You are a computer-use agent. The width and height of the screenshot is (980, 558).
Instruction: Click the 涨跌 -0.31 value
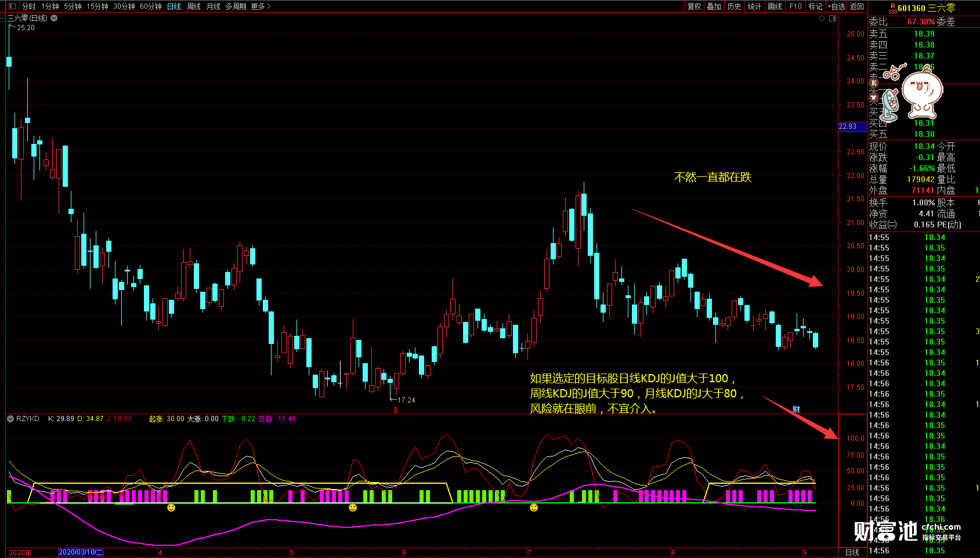[925, 157]
